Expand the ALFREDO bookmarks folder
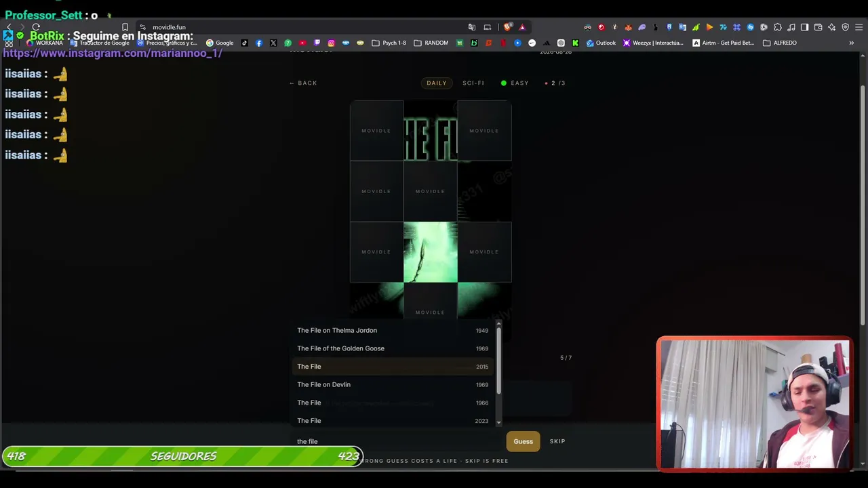Viewport: 868px width, 488px height. [780, 43]
